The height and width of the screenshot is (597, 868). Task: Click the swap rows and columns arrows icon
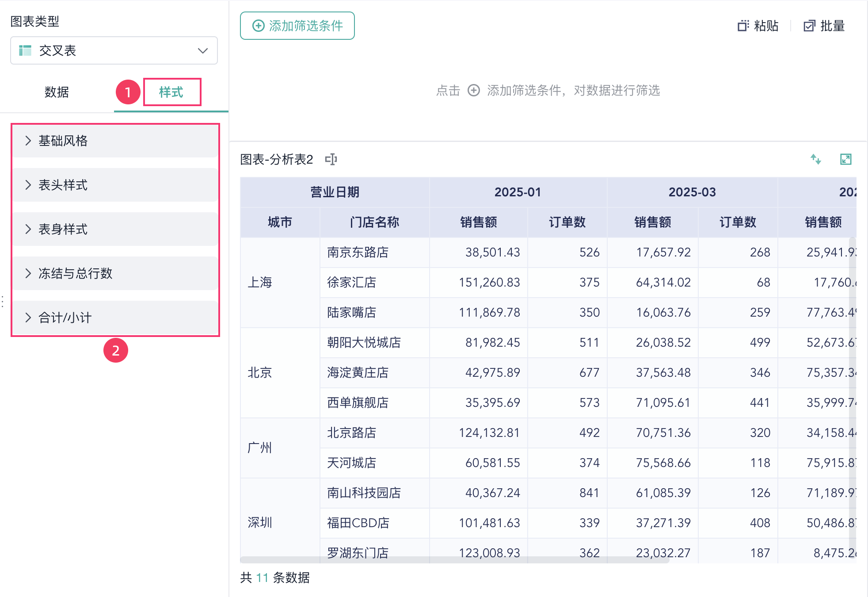[816, 159]
